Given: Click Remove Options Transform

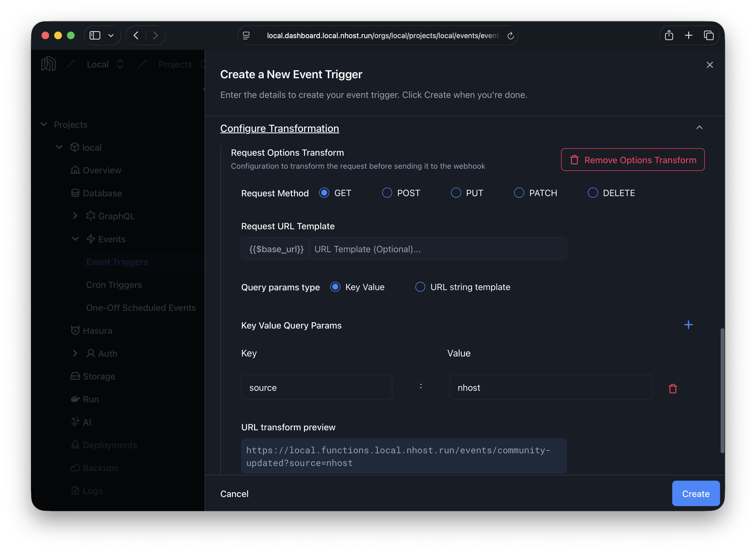Looking at the screenshot, I should pos(632,160).
